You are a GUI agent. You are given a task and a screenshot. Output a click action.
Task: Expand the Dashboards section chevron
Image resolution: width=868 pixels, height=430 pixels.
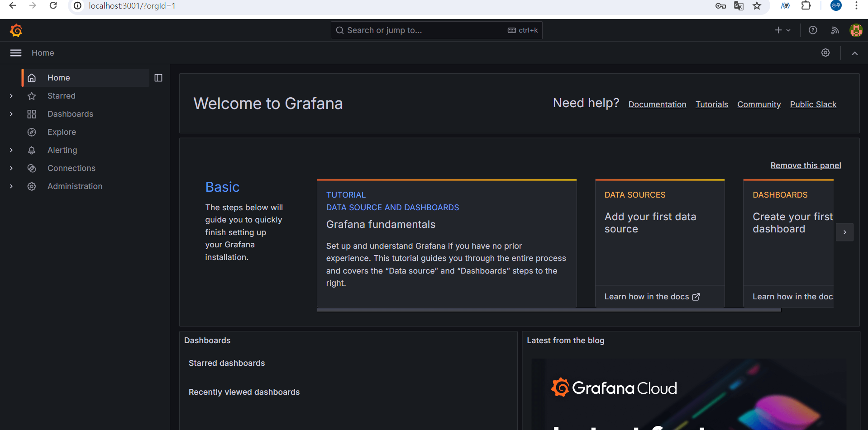(x=11, y=114)
